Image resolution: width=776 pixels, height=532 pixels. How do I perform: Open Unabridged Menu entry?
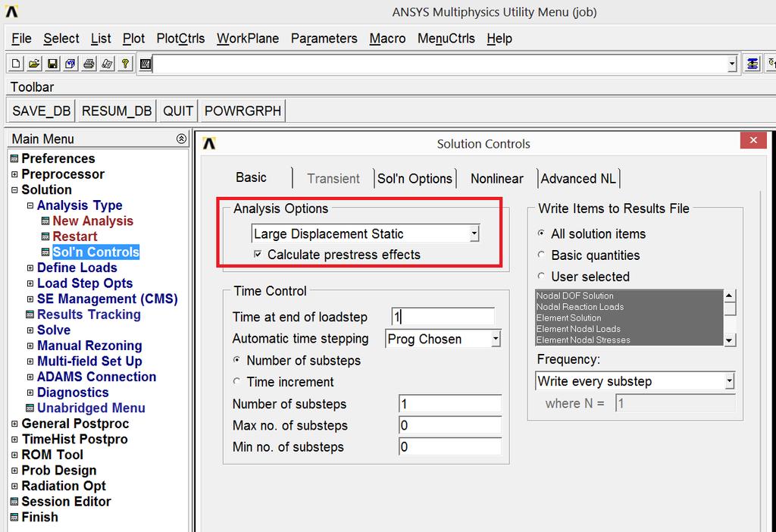pyautogui.click(x=91, y=408)
